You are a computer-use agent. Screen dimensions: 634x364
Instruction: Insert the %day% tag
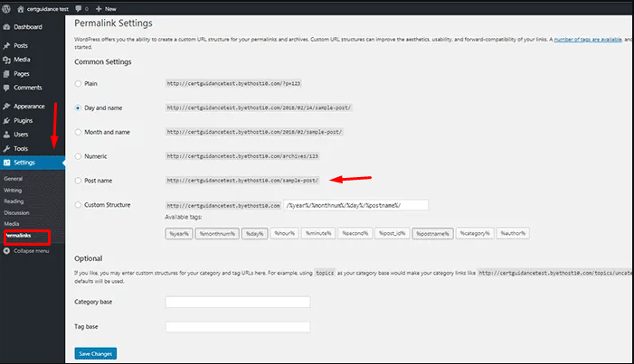[255, 234]
